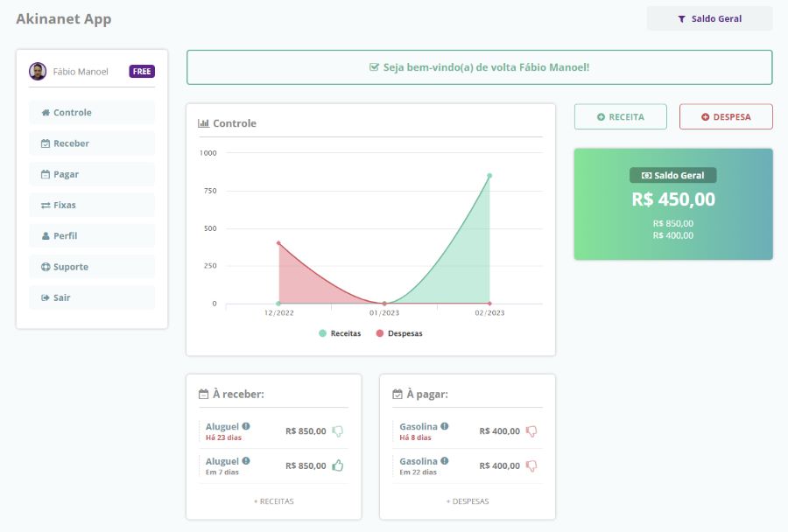This screenshot has height=532, width=788.
Task: Toggle thumbs-up status on upcoming Aluguel
Action: click(x=338, y=465)
